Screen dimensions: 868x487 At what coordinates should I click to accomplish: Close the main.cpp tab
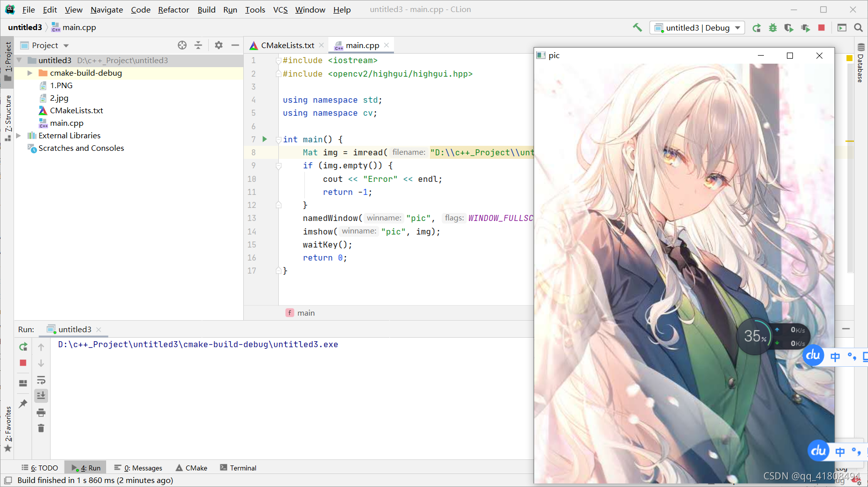[386, 45]
